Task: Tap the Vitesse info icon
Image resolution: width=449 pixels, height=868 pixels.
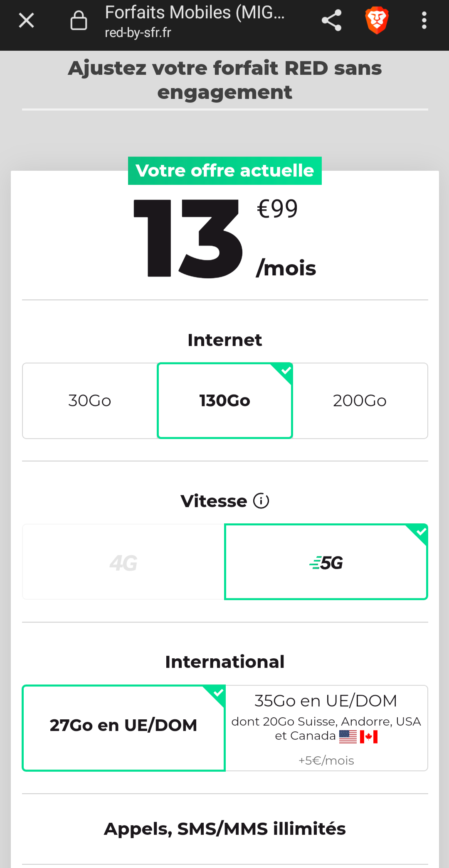Action: [x=261, y=501]
